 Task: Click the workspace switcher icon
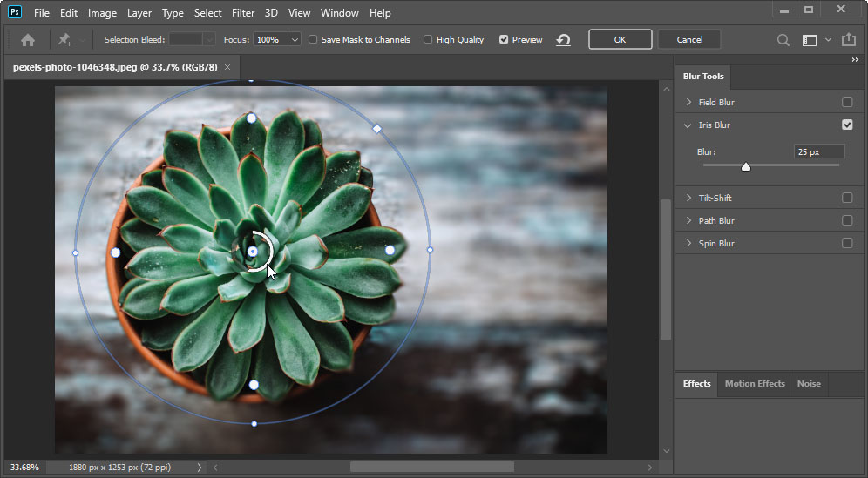tap(810, 40)
